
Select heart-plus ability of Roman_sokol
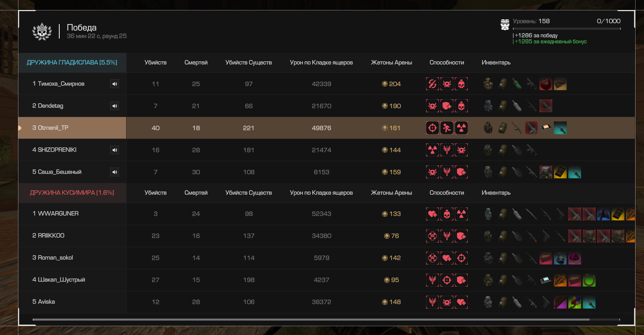pyautogui.click(x=447, y=258)
